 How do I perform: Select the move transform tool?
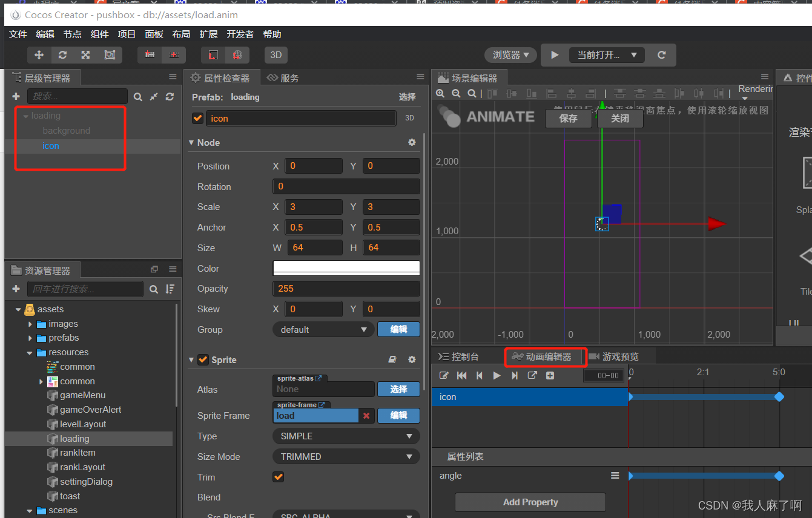(x=39, y=55)
